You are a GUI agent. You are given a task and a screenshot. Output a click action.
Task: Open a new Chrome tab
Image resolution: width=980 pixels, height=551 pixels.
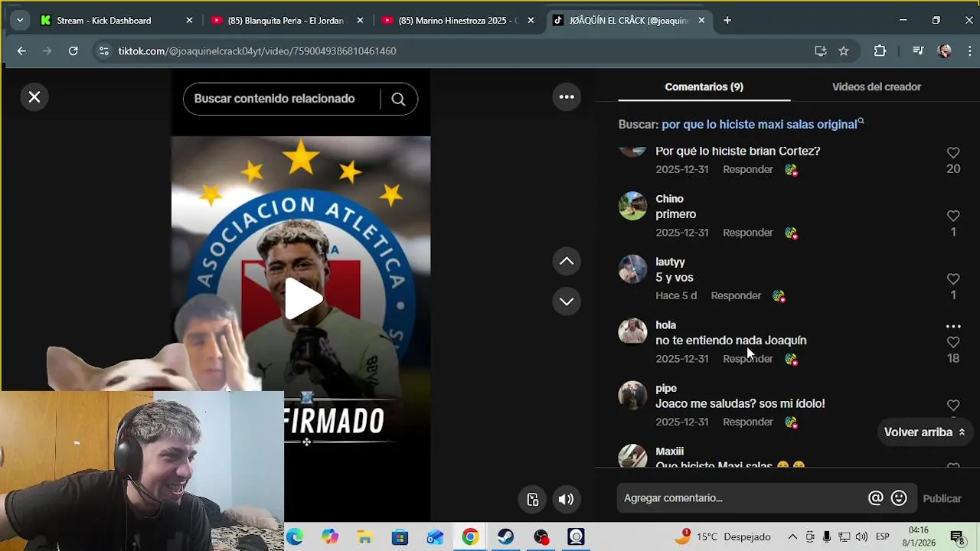pyautogui.click(x=727, y=21)
